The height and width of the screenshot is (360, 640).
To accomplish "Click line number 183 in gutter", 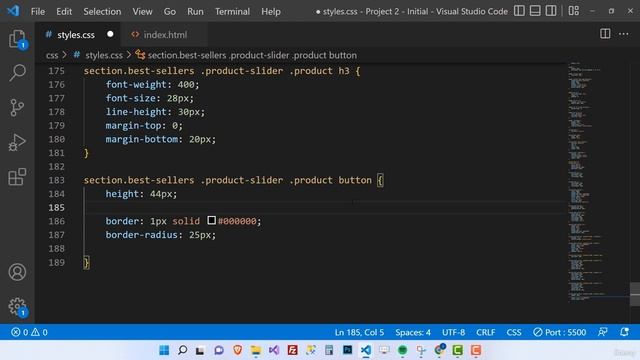I will [x=56, y=180].
